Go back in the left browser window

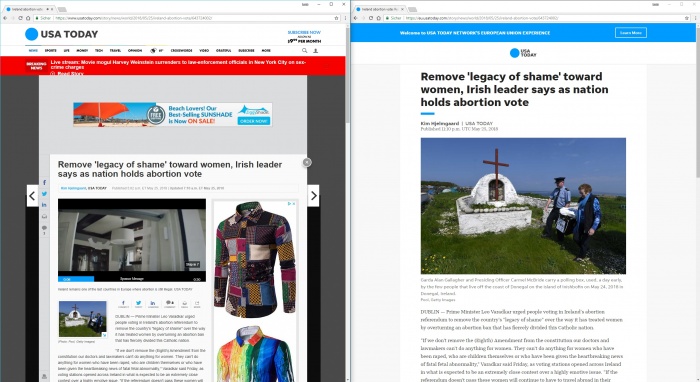5,18
